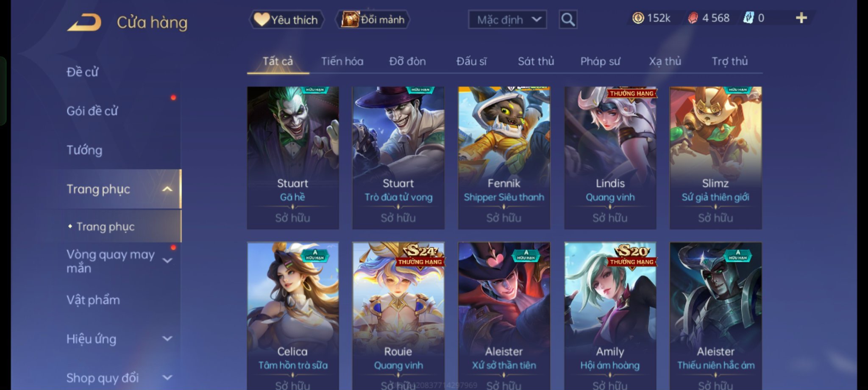This screenshot has height=390, width=868.
Task: Open Yêu thích heart favorites
Action: (x=287, y=19)
